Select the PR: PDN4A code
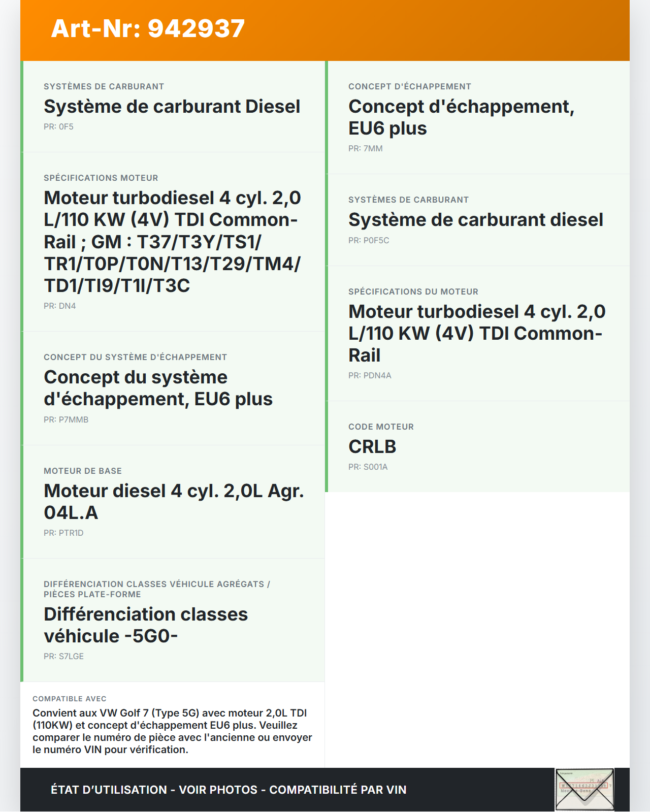 click(370, 376)
